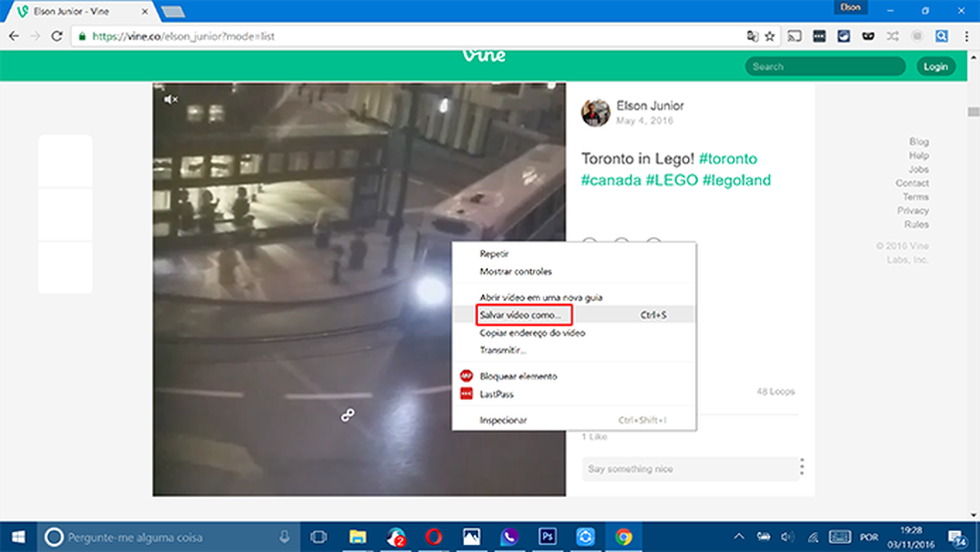Launch Opera from the taskbar
980x552 pixels.
tap(434, 537)
